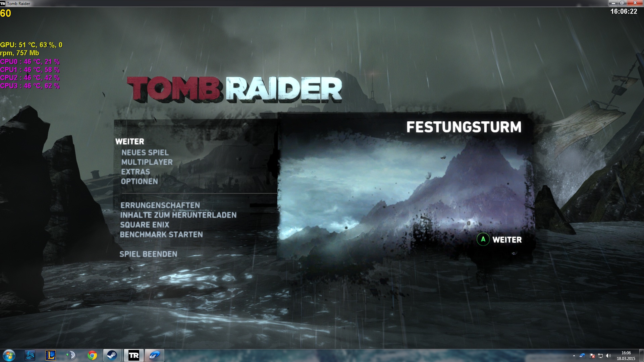Switch to Steam in the taskbar

112,355
